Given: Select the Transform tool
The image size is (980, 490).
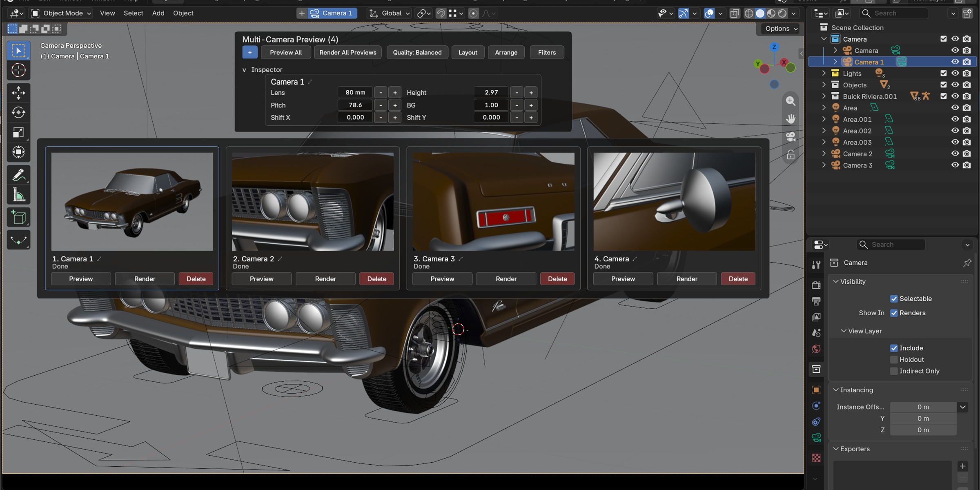Looking at the screenshot, I should click(x=18, y=152).
